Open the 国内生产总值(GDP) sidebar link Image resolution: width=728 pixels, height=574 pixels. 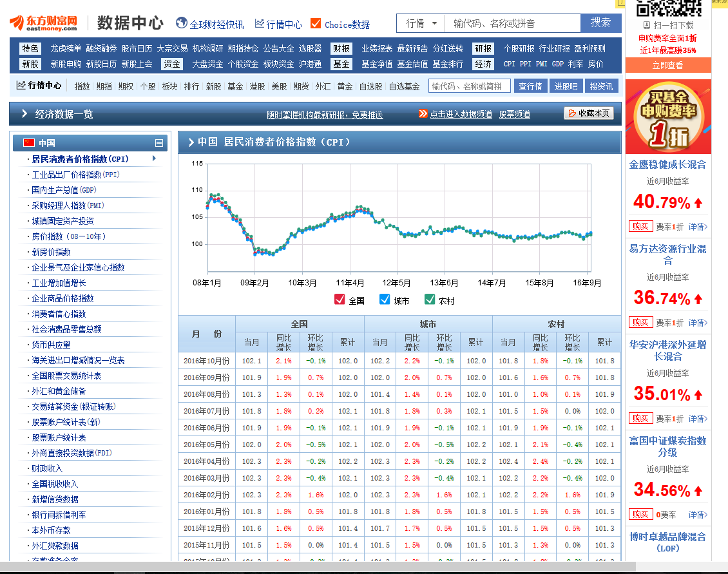[x=64, y=190]
